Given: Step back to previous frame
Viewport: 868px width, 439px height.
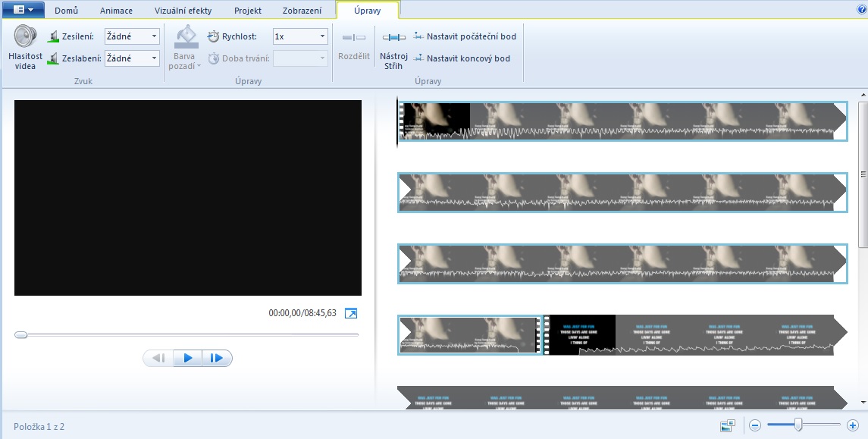Looking at the screenshot, I should tap(158, 358).
